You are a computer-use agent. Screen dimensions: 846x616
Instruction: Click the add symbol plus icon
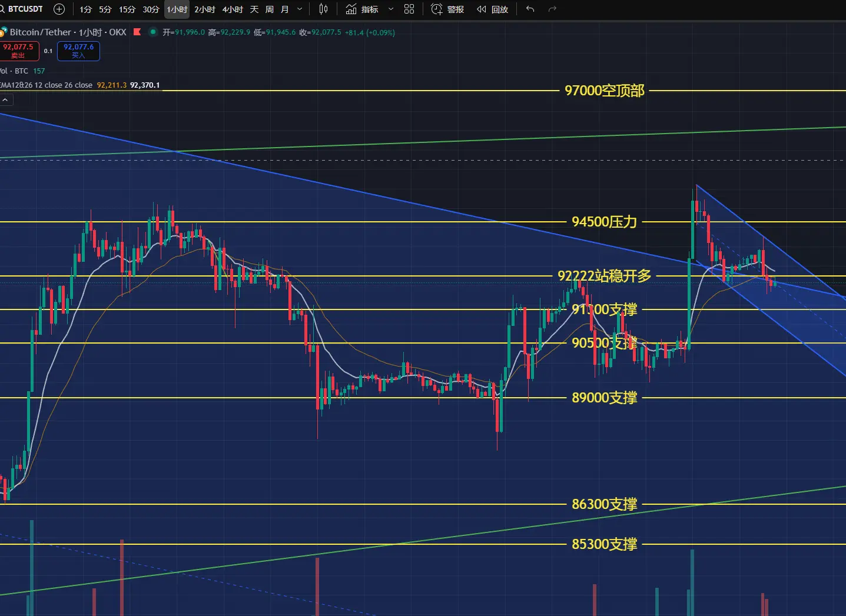click(59, 9)
